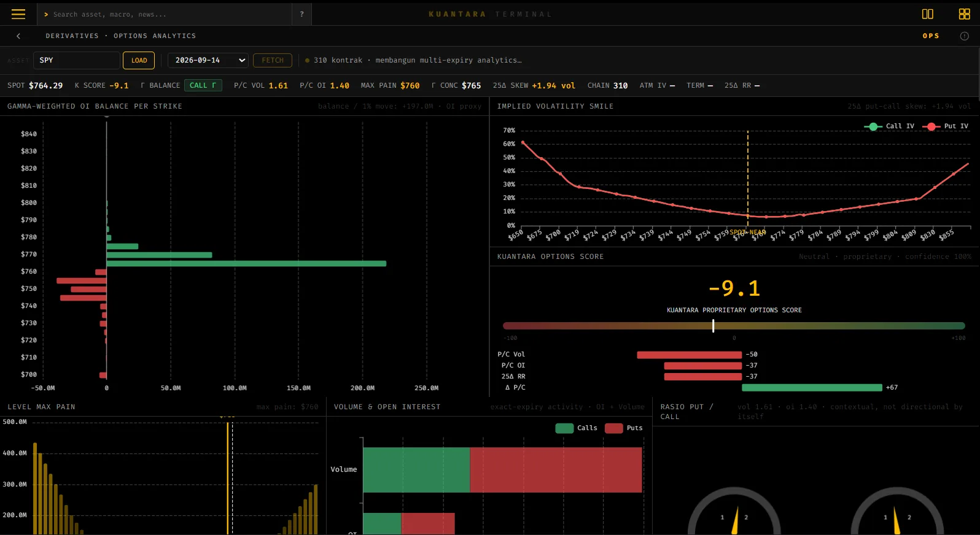Screen dimensions: 980x535
Task: Click the Kuantara Options Score panel title
Action: tap(550, 256)
